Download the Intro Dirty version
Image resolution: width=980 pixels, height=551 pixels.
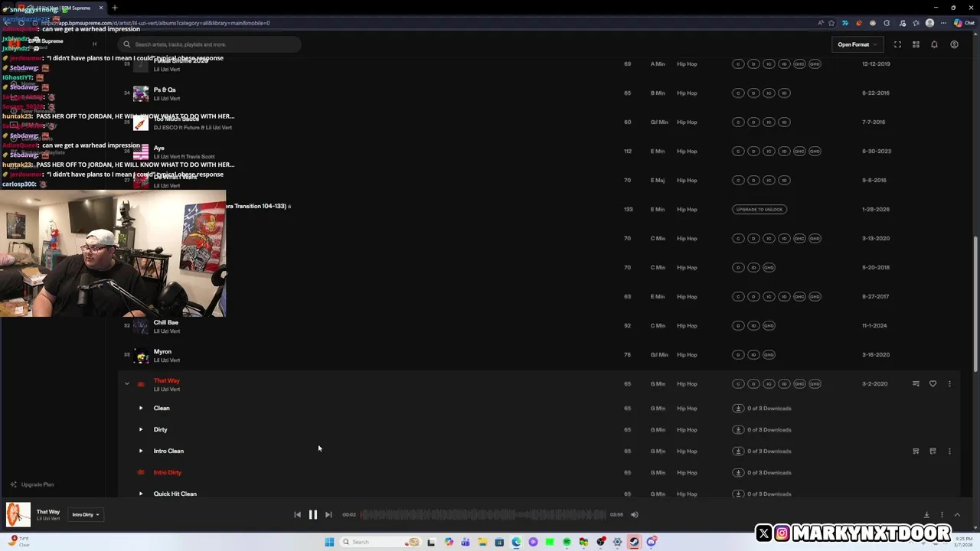[x=738, y=472]
